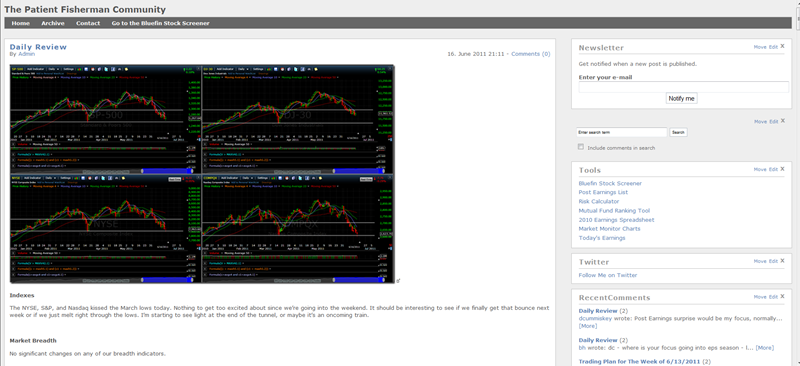Open the Archive menu item
The image size is (800, 366).
pos(53,23)
